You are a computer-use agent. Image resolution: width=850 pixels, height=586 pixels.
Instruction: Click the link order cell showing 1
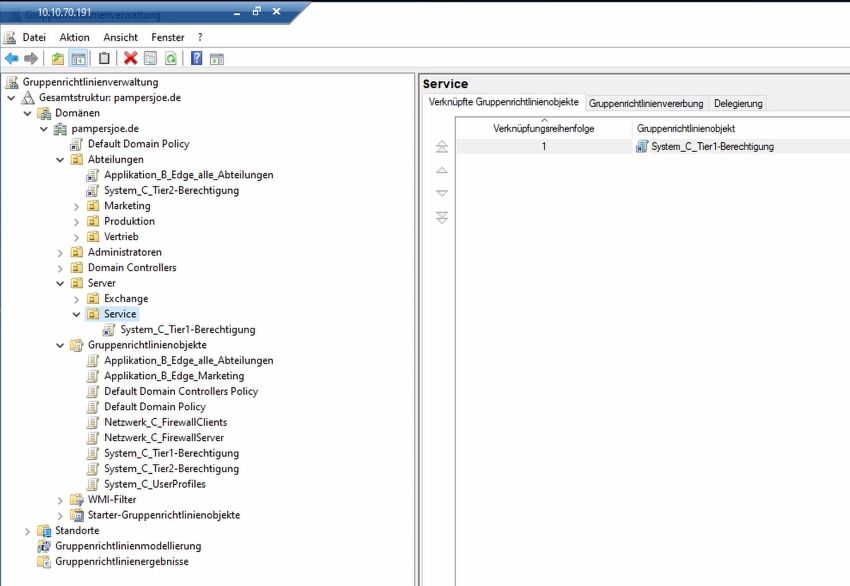click(544, 146)
